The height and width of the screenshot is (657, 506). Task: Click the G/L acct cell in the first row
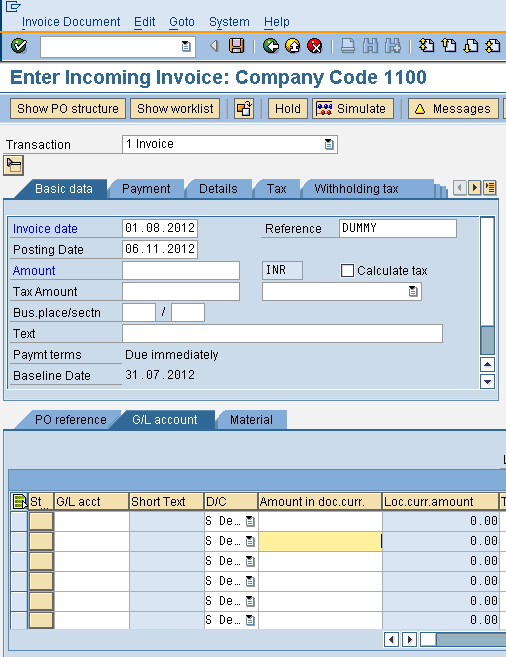click(x=92, y=521)
